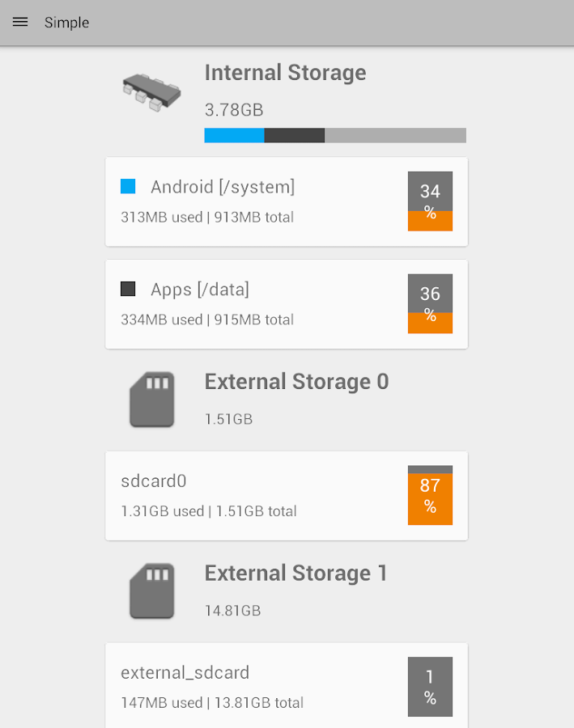The height and width of the screenshot is (728, 574).
Task: Click the 3.78GB capacity label
Action: pyautogui.click(x=232, y=110)
